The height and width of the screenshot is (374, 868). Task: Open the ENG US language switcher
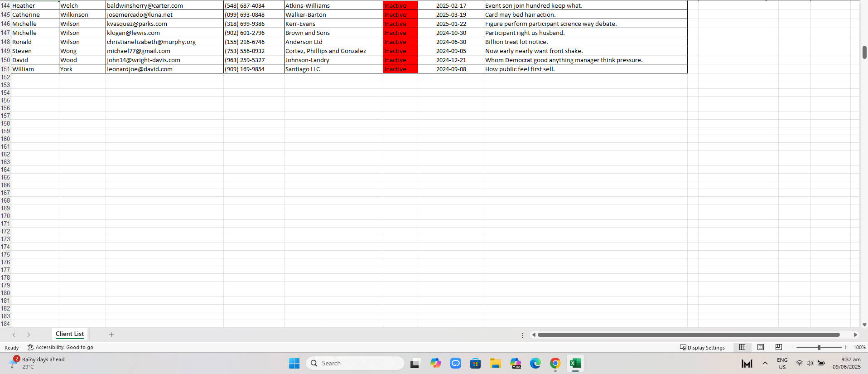(782, 363)
